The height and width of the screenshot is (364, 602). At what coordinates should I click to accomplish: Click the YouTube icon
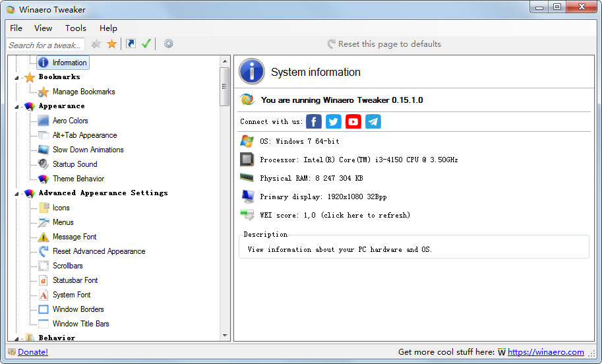click(x=353, y=121)
